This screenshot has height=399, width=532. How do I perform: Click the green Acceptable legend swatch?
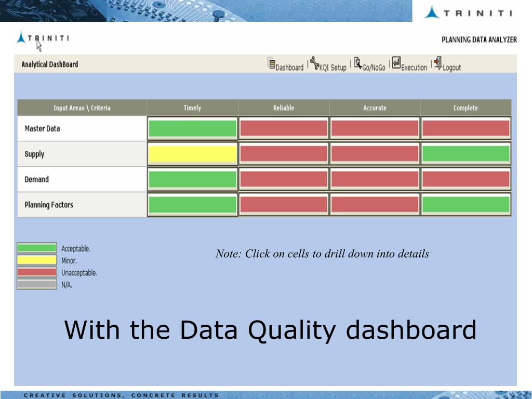point(37,248)
